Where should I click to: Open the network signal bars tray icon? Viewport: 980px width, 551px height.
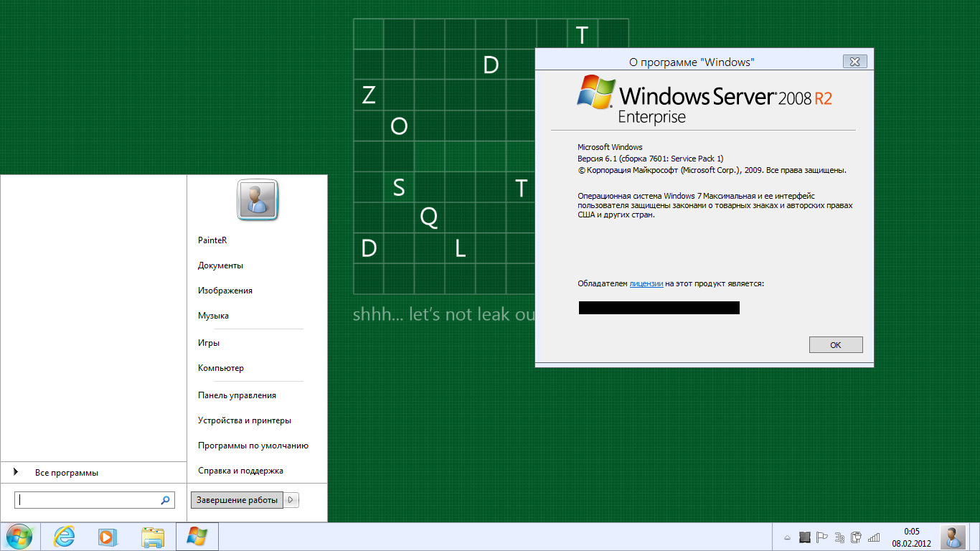click(x=873, y=537)
